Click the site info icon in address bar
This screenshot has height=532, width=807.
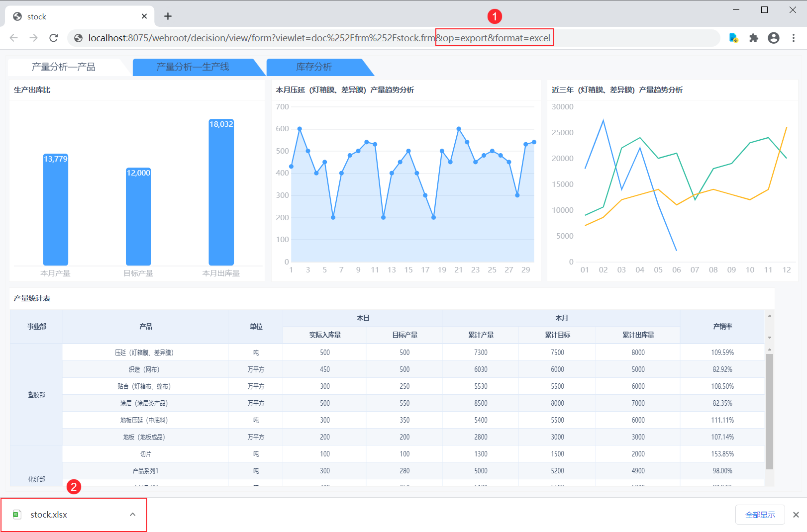pos(78,38)
